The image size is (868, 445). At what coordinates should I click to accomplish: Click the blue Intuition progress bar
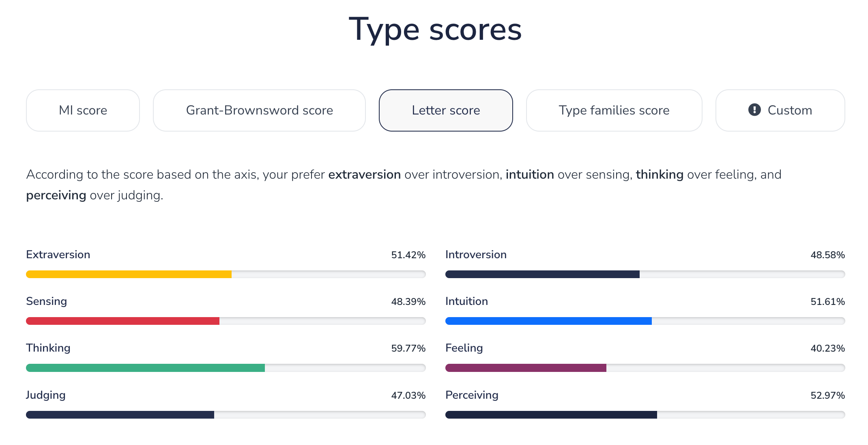point(548,321)
